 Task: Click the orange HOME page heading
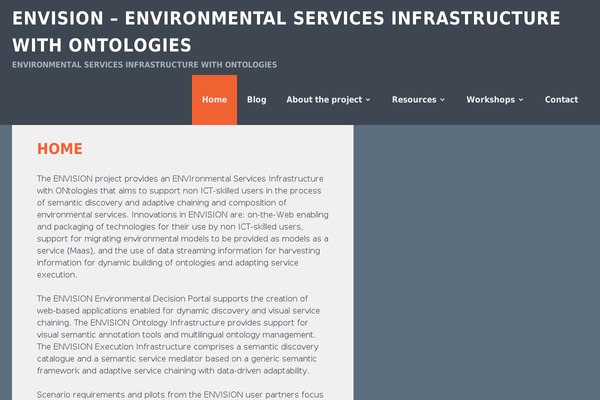tap(60, 149)
